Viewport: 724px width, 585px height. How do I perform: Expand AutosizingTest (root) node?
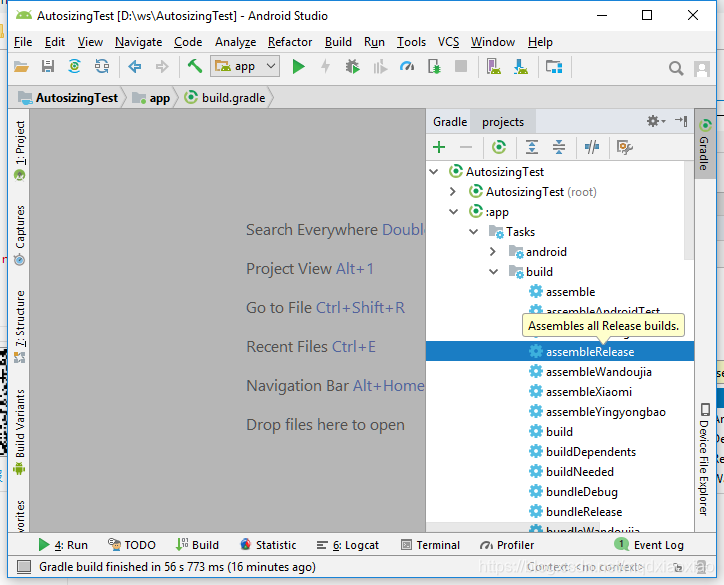[x=453, y=192]
